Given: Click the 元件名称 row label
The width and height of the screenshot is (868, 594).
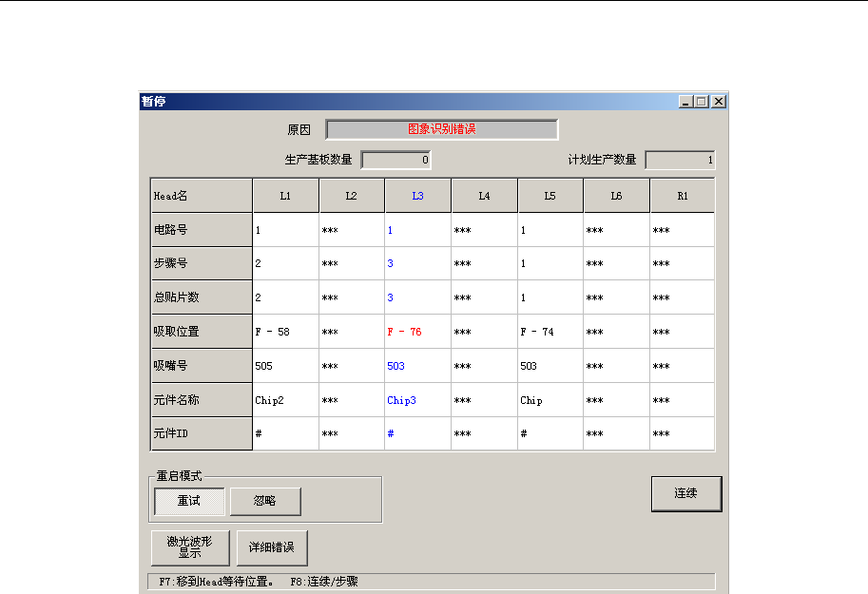Looking at the screenshot, I should pyautogui.click(x=202, y=400).
